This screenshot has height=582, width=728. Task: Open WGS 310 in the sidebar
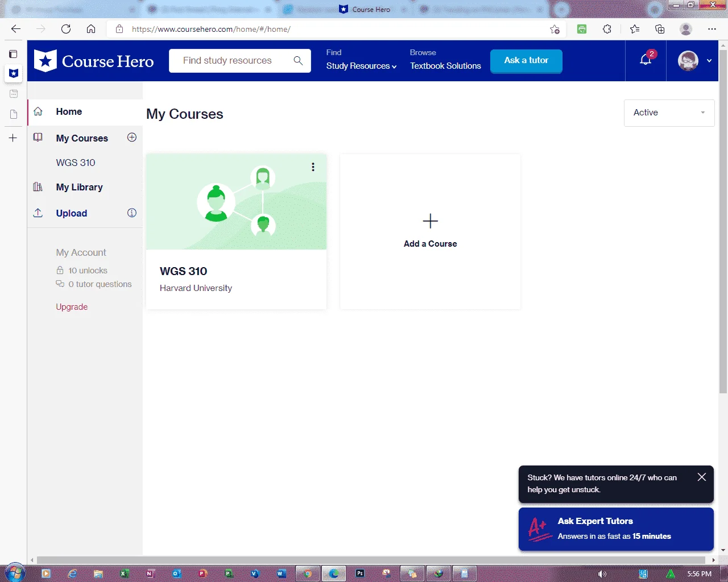point(76,163)
